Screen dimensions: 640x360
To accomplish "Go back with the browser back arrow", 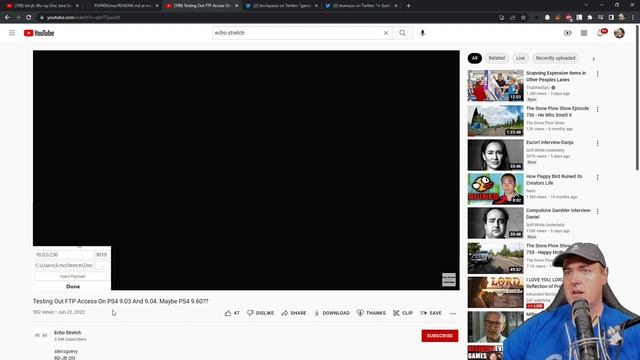I will pyautogui.click(x=7, y=18).
